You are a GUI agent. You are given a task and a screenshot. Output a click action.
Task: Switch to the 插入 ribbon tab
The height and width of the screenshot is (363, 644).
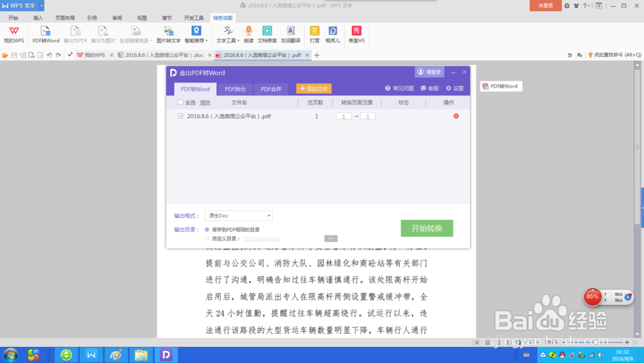[38, 18]
